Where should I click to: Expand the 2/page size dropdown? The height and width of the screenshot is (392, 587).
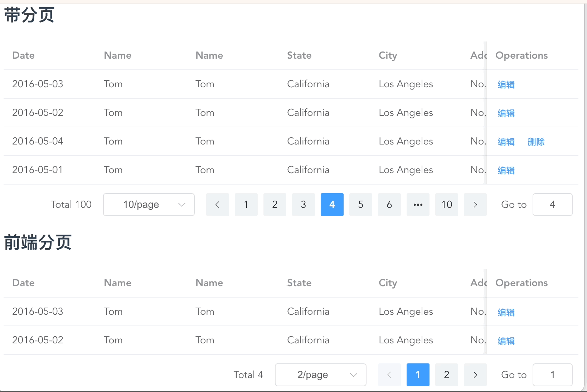pyautogui.click(x=320, y=375)
